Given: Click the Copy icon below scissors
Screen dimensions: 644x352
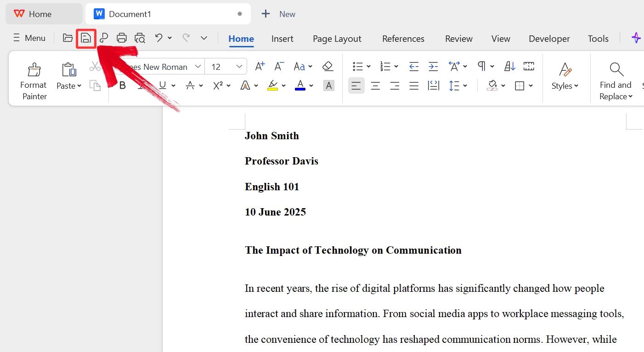Looking at the screenshot, I should [x=95, y=85].
